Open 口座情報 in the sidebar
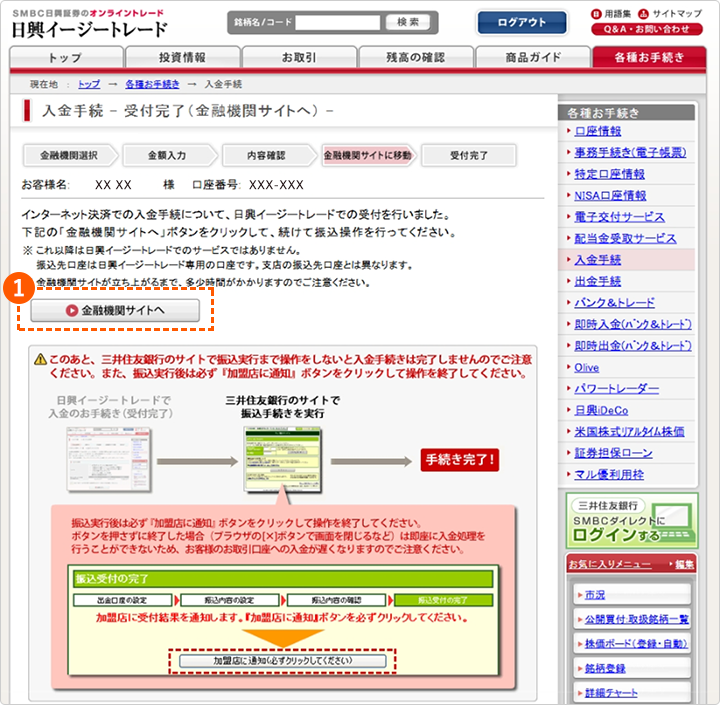 click(x=597, y=131)
